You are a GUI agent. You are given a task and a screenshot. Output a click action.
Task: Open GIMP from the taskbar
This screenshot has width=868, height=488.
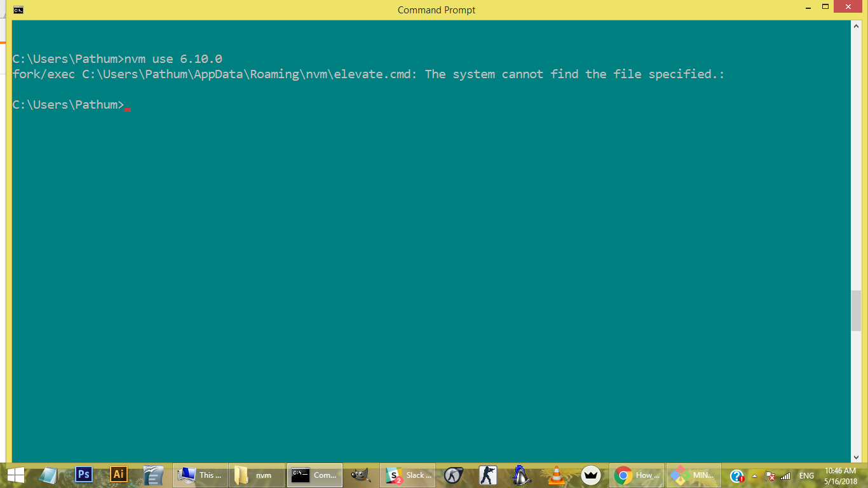pos(360,475)
